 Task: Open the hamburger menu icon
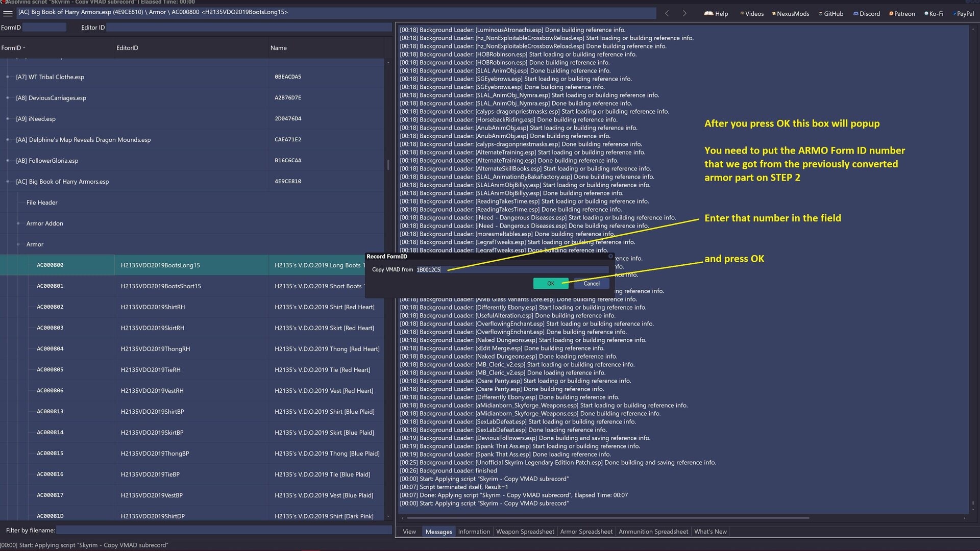pos(8,13)
